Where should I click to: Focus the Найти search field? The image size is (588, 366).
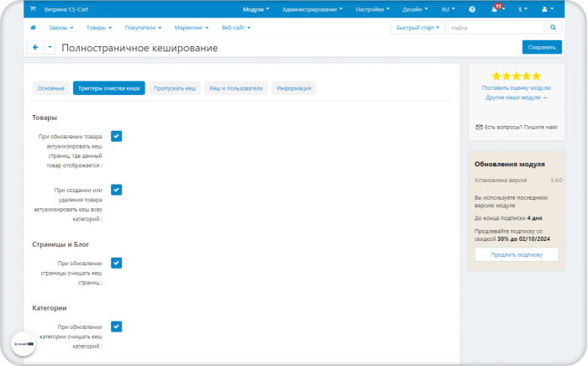tap(496, 28)
